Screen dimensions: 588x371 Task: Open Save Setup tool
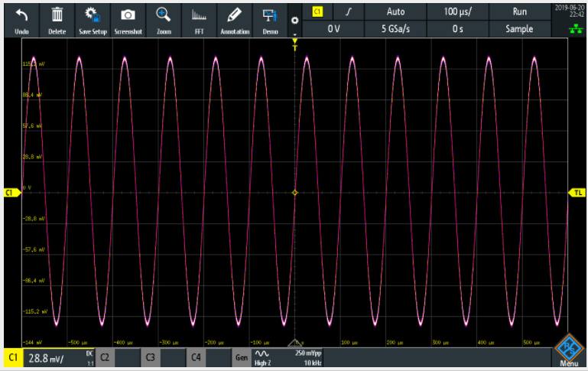click(x=93, y=21)
